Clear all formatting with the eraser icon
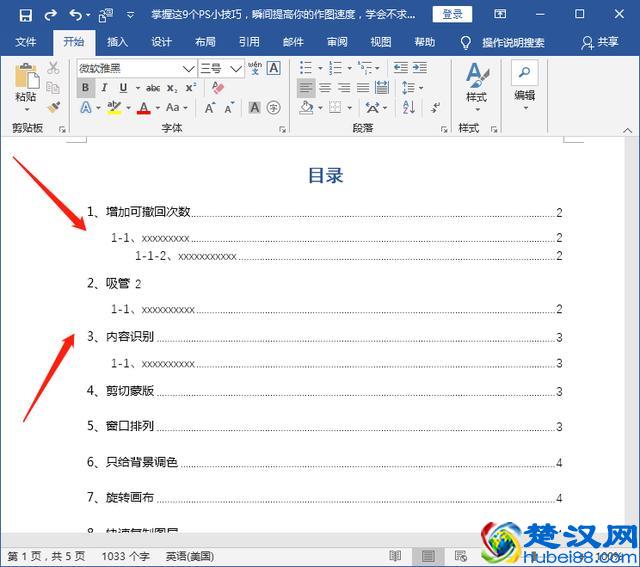Screen dimensions: 640x567 [218, 87]
